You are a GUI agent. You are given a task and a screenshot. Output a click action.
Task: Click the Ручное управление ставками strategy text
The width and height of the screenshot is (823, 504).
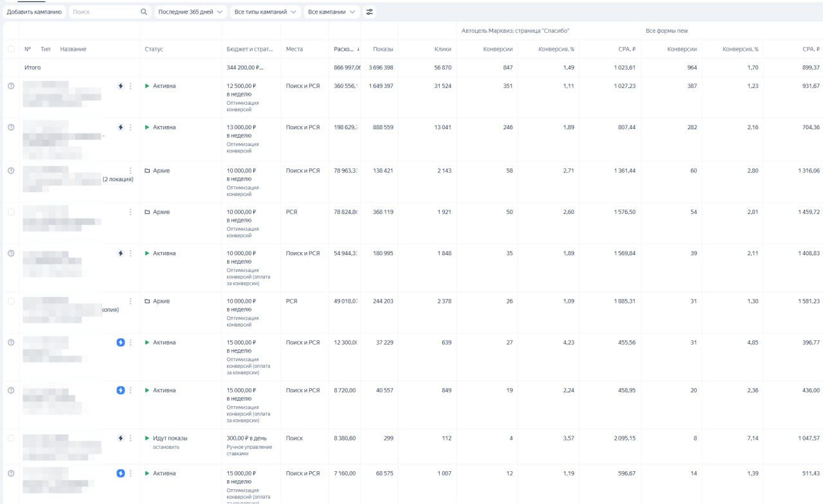249,450
